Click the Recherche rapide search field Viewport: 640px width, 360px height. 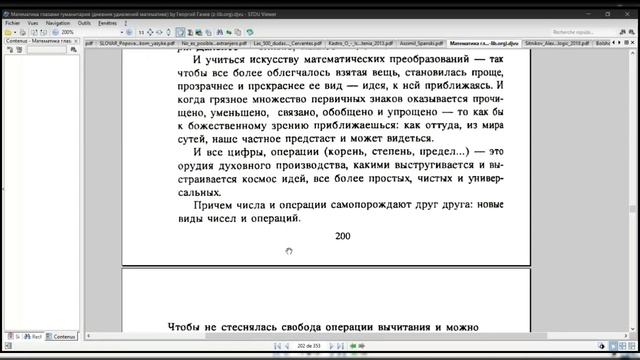pos(584,32)
